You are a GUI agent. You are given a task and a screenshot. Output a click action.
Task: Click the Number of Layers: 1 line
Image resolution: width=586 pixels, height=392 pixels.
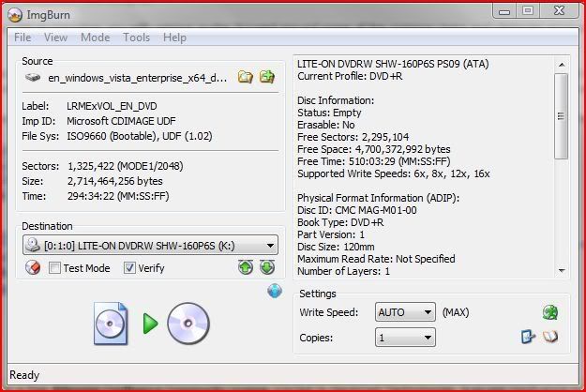(x=343, y=271)
